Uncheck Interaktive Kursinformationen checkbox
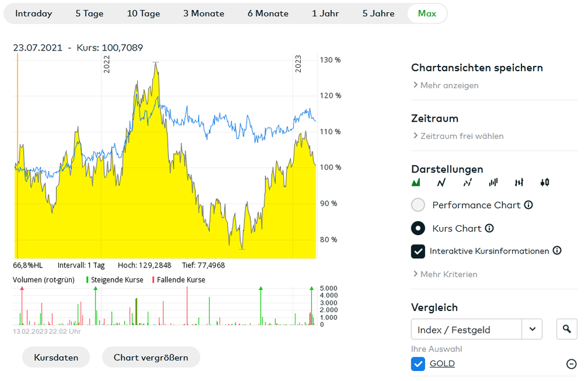Viewport: 588px width, 381px height. pos(418,251)
